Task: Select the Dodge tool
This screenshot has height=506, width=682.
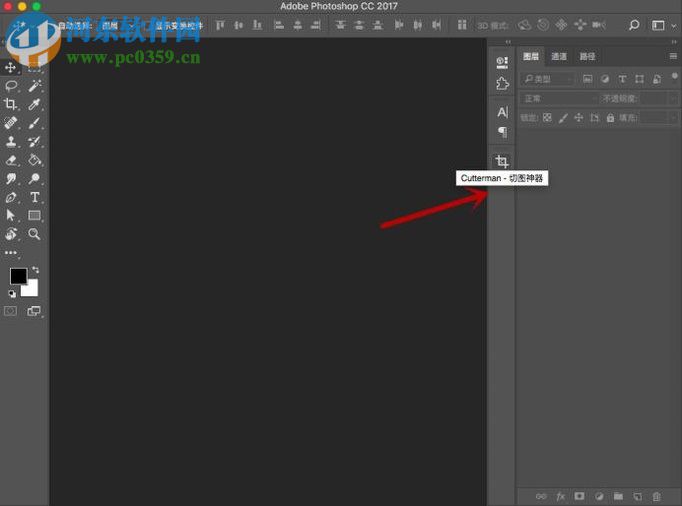Action: click(x=34, y=178)
